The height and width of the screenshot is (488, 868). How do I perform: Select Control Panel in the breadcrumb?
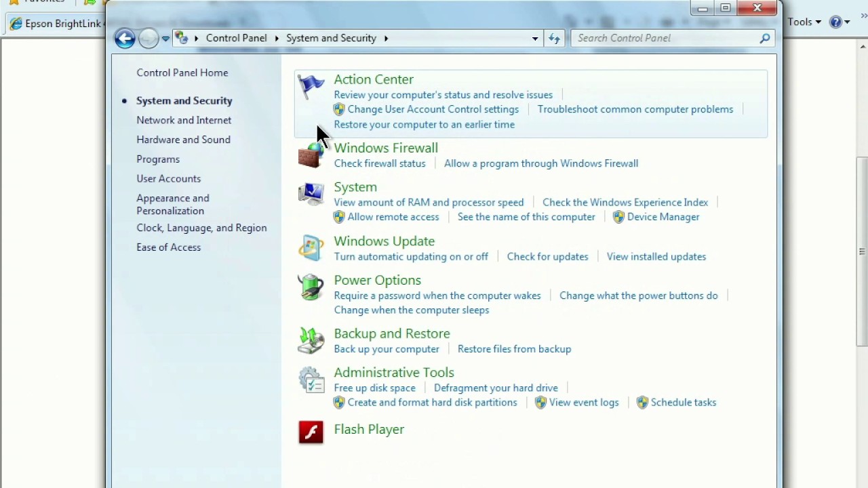237,38
